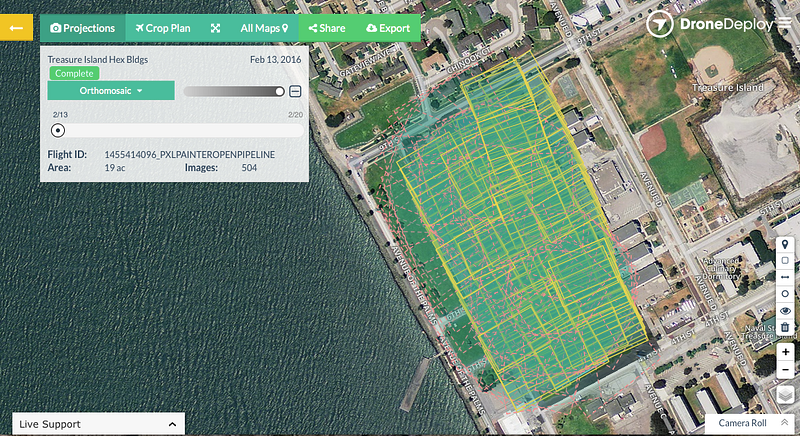
Task: Open the Projections tab
Action: coord(82,28)
